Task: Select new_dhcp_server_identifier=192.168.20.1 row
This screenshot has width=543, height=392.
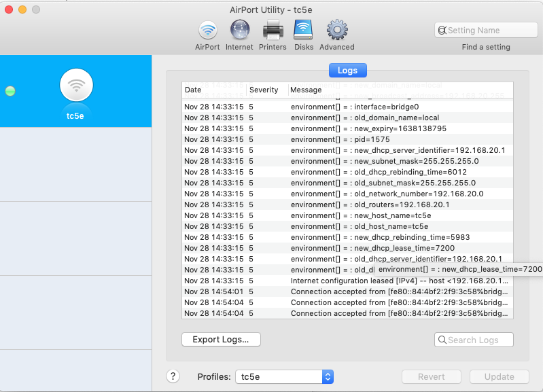Action: (x=347, y=150)
